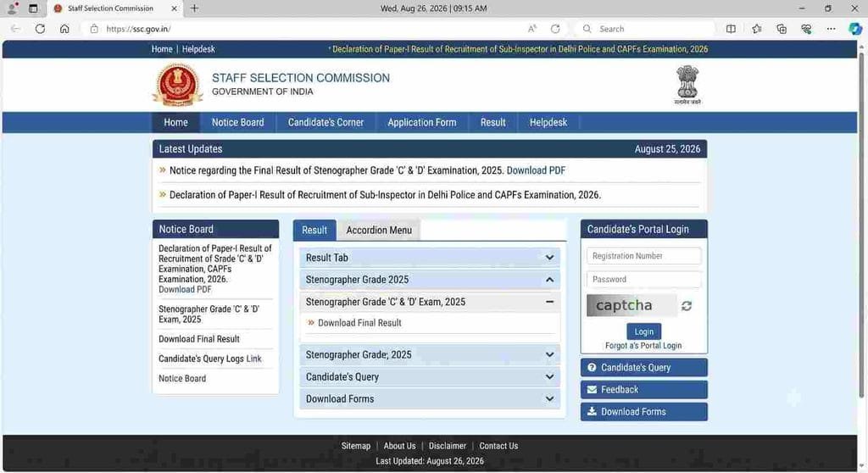Image resolution: width=868 pixels, height=473 pixels.
Task: Open the Disclaimer footer link
Action: tap(448, 446)
